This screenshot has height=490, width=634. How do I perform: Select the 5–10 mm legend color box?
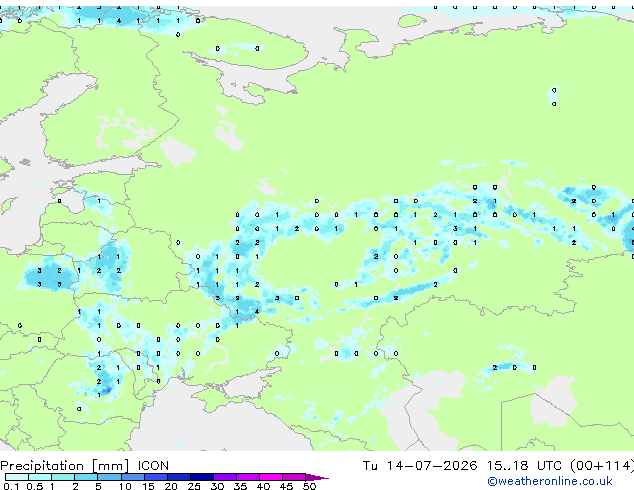pyautogui.click(x=110, y=477)
